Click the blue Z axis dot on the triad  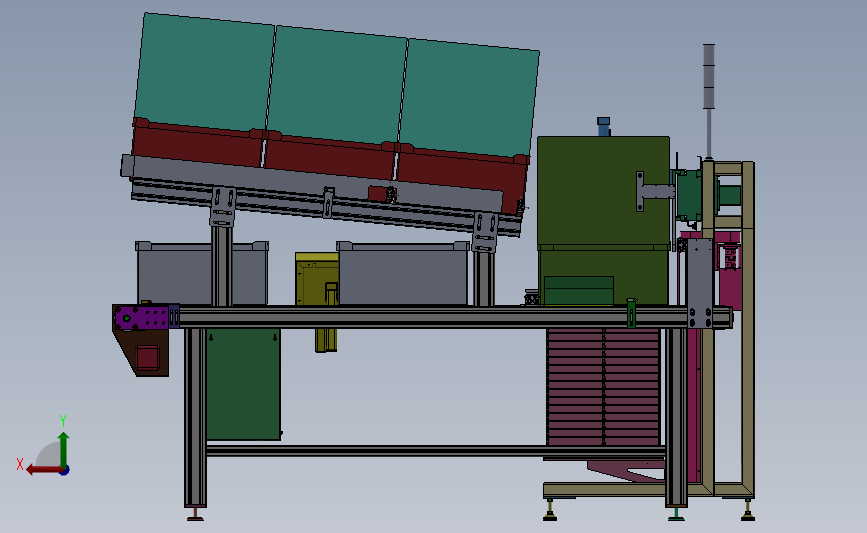64,471
